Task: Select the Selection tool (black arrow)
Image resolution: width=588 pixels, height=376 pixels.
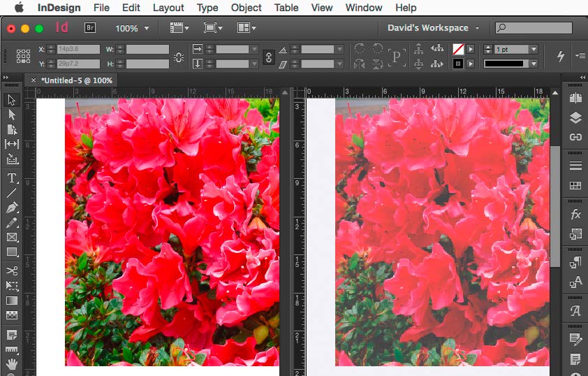Action: point(12,100)
